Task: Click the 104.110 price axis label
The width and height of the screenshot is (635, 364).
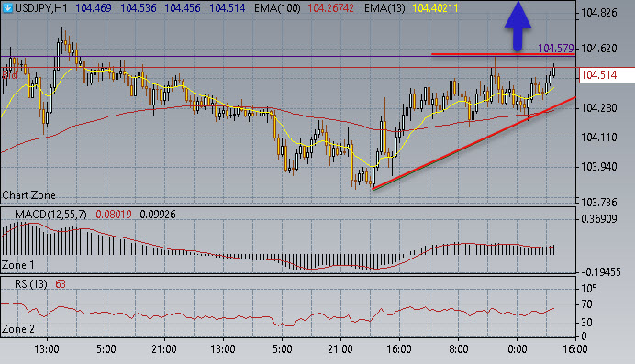Action: [x=599, y=138]
